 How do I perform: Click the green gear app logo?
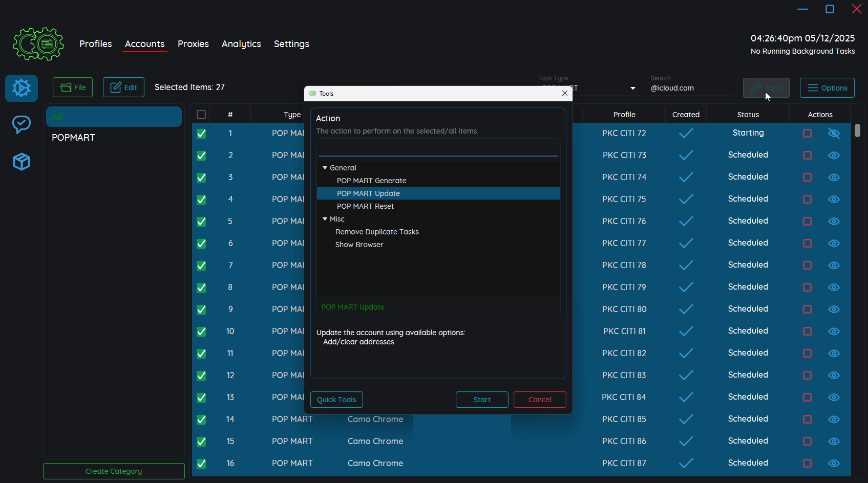click(x=38, y=44)
